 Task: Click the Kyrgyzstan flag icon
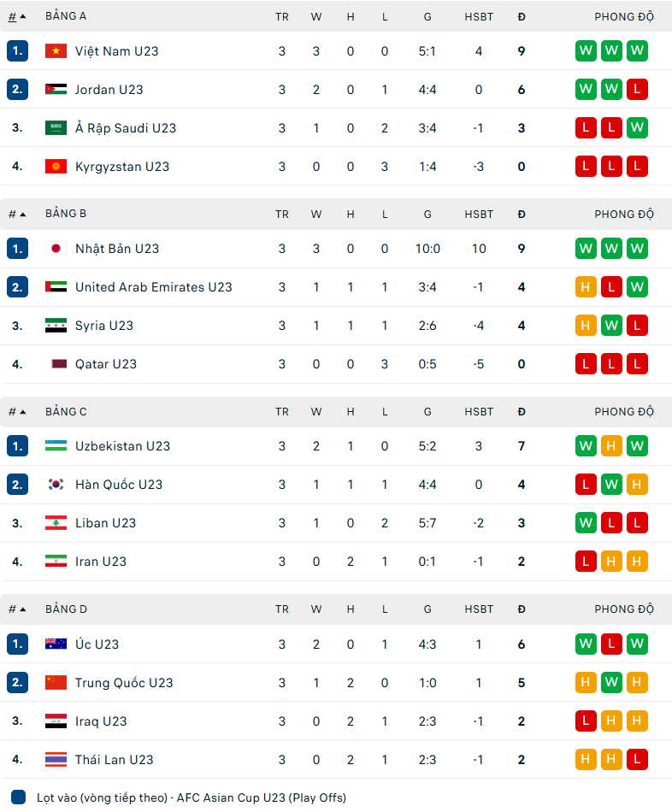[x=56, y=167]
